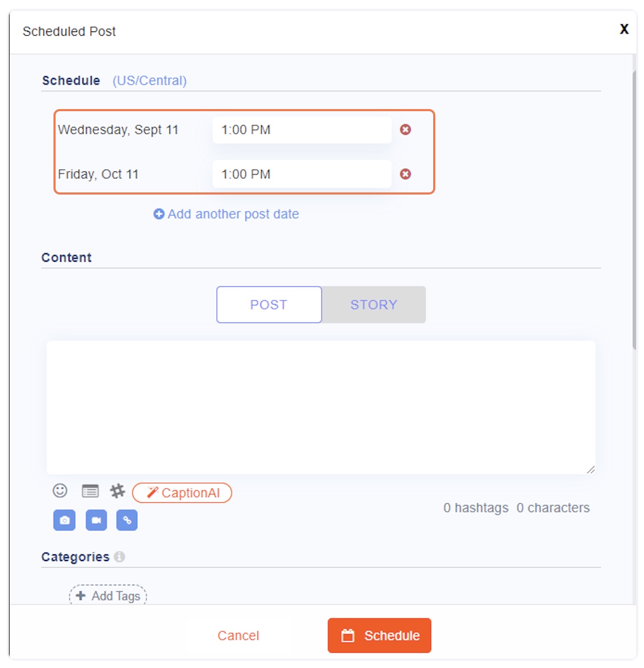644x668 pixels.
Task: Click Add another post date
Action: click(x=227, y=214)
